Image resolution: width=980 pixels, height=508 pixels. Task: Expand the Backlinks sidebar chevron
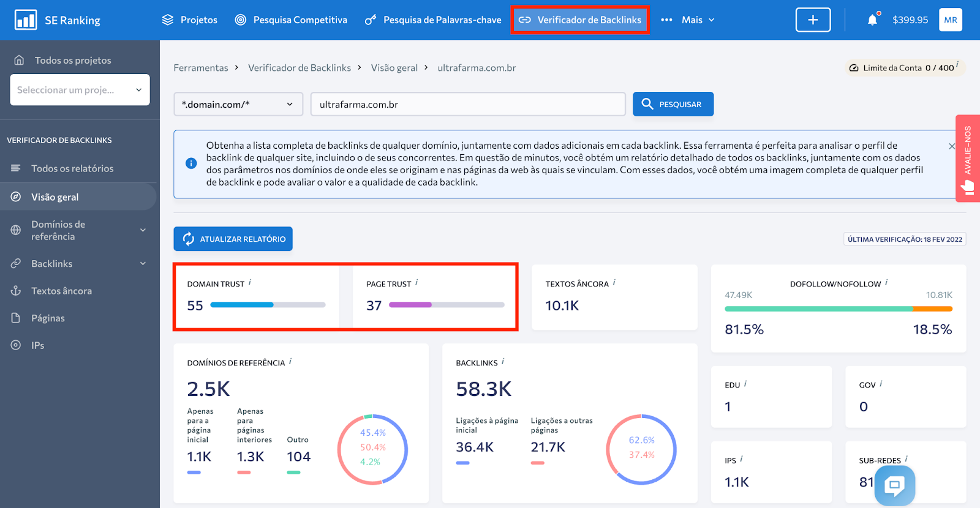(x=143, y=264)
